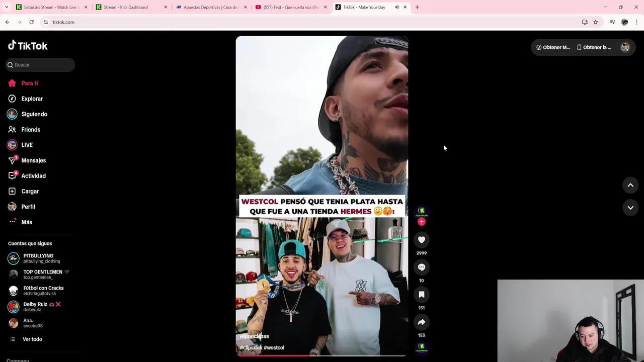Click install app icon in address bar

pyautogui.click(x=585, y=22)
